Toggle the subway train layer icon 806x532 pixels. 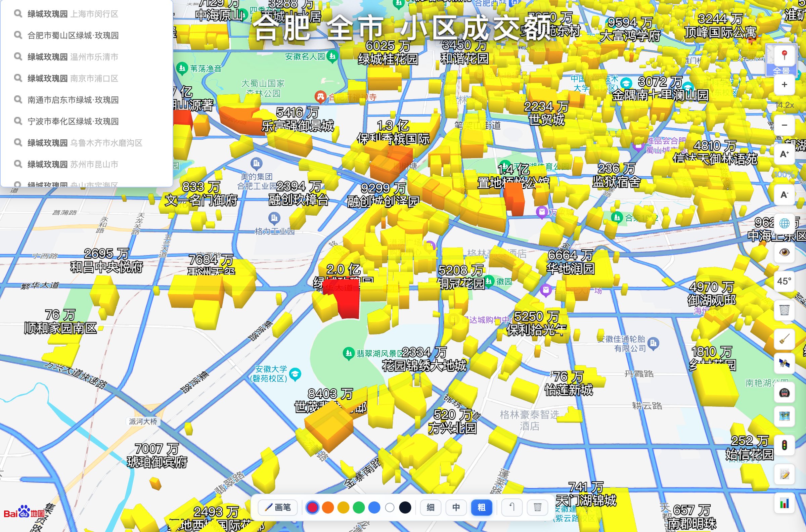click(x=784, y=393)
